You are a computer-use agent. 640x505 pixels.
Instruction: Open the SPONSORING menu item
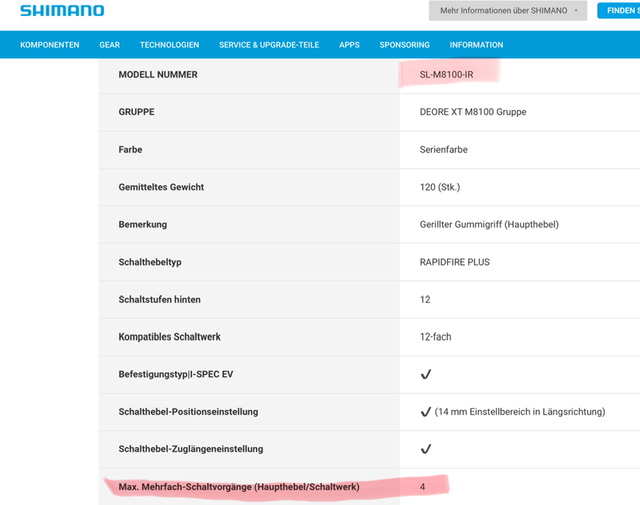[x=404, y=45]
